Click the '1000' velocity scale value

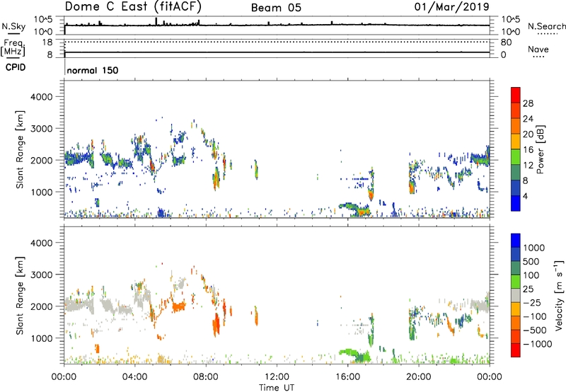pyautogui.click(x=534, y=248)
